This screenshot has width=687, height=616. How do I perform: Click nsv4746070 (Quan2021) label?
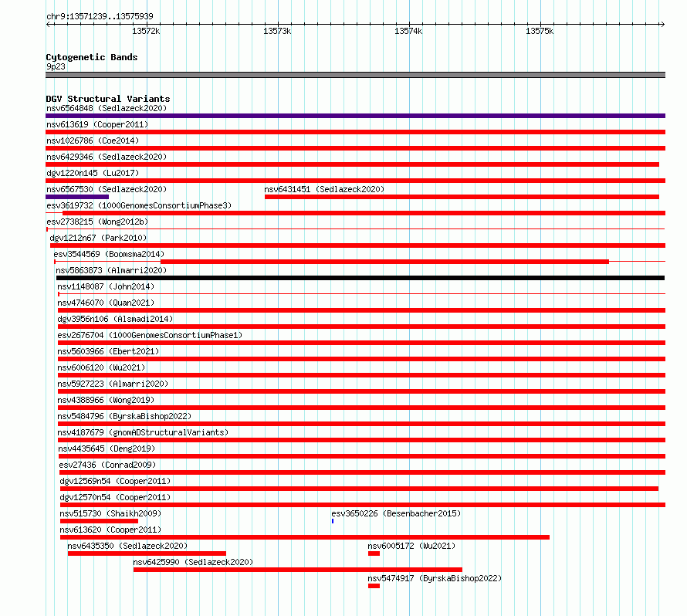106,303
